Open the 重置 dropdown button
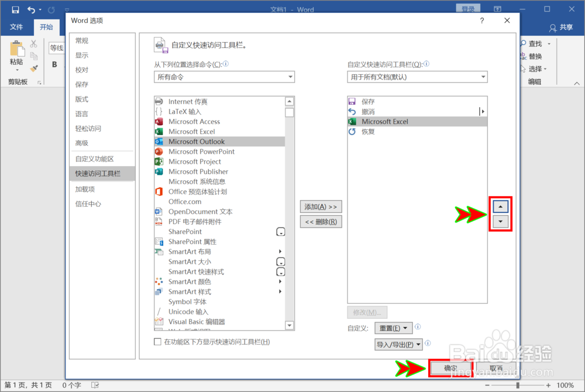This screenshot has width=585, height=392. click(393, 328)
